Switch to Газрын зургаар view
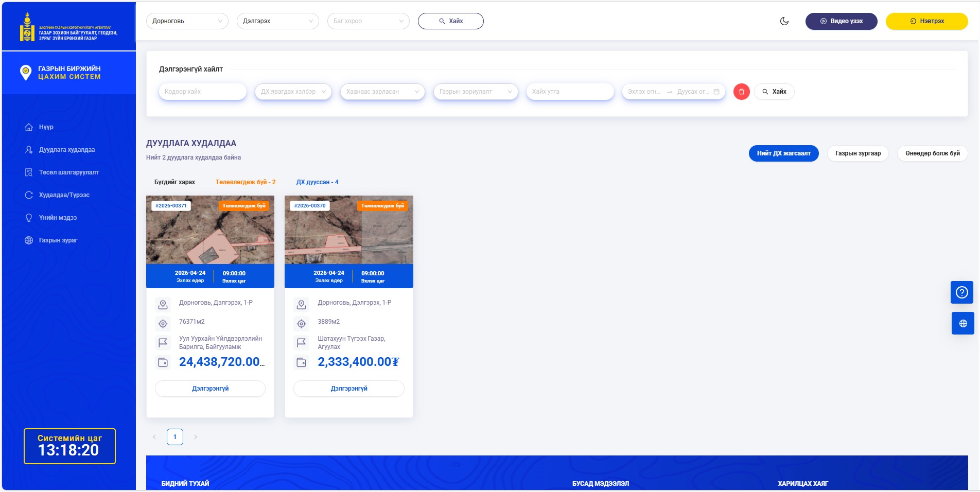The height and width of the screenshot is (492, 980). tap(857, 153)
